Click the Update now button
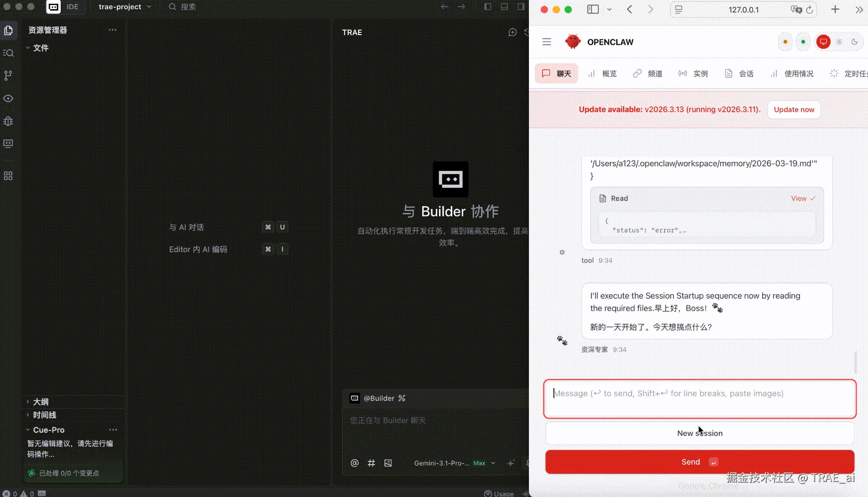The height and width of the screenshot is (497, 868). coord(794,109)
